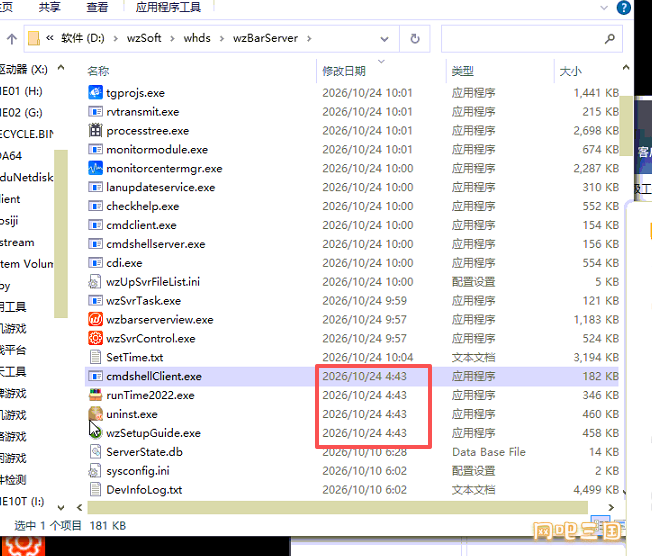The height and width of the screenshot is (556, 652).
Task: Navigate to 软件 (D:) in breadcrumb
Action: [83, 38]
